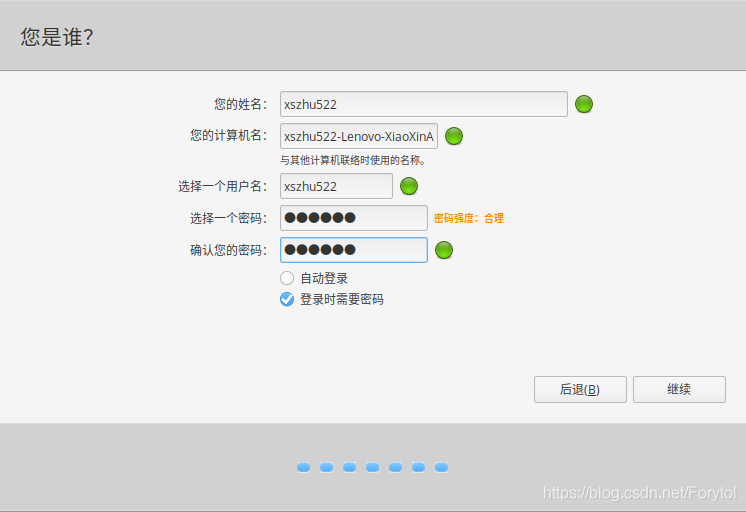Screen dimensions: 746x512
Task: Click the 与其他计算机联络时使用的名称 hint text
Action: [x=353, y=160]
